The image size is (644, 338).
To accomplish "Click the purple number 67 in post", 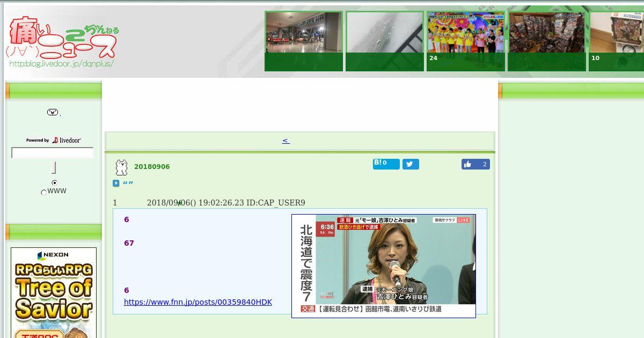I will pos(129,243).
